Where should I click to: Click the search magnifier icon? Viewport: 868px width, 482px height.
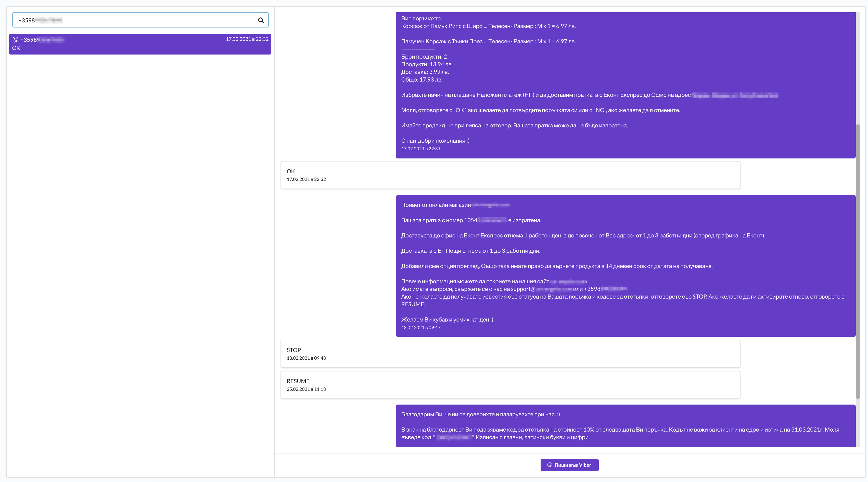pos(261,20)
